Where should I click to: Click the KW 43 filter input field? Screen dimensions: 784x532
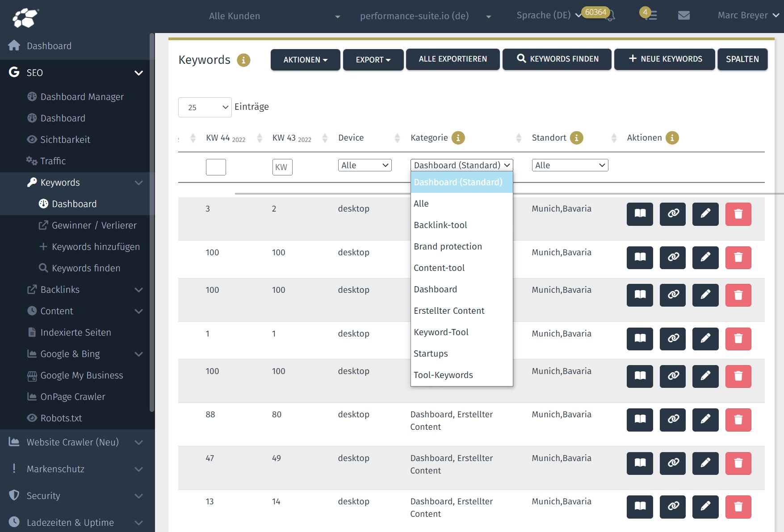(282, 167)
